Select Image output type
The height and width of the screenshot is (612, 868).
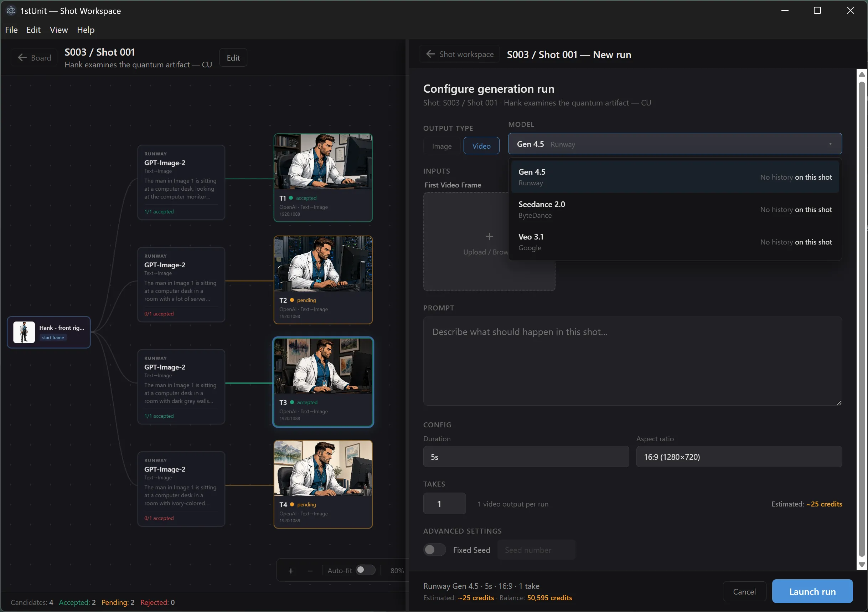[x=441, y=146]
